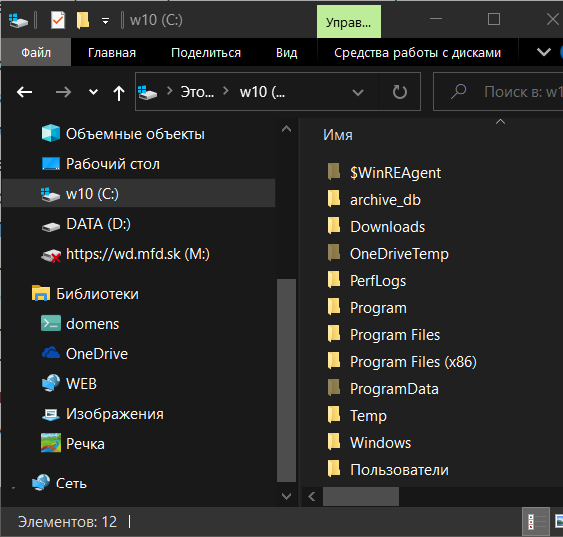
Task: Switch to the Поделиться ribbon tab
Action: click(x=206, y=52)
